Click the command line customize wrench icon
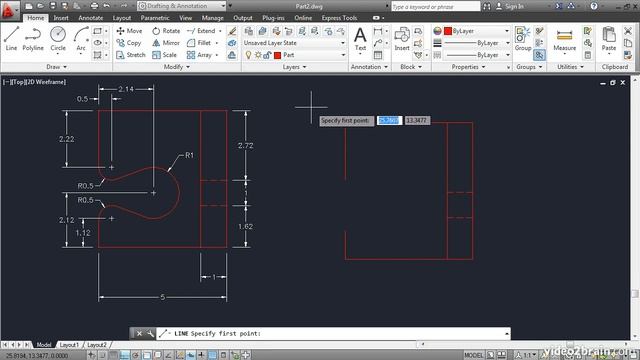640x360 pixels. (x=150, y=333)
